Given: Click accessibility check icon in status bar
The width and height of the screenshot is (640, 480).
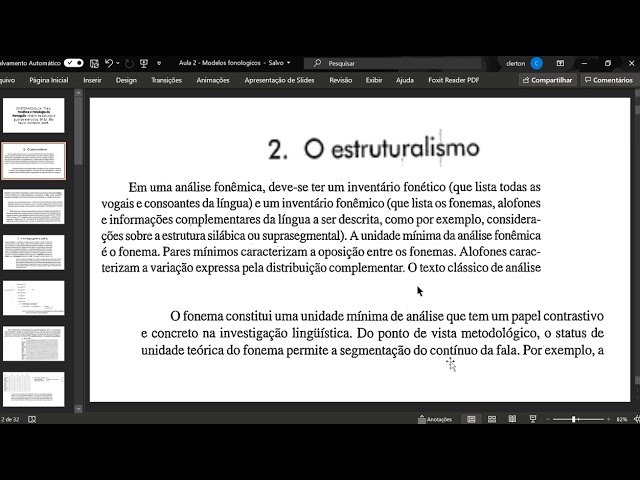Looking at the screenshot, I should [32, 419].
